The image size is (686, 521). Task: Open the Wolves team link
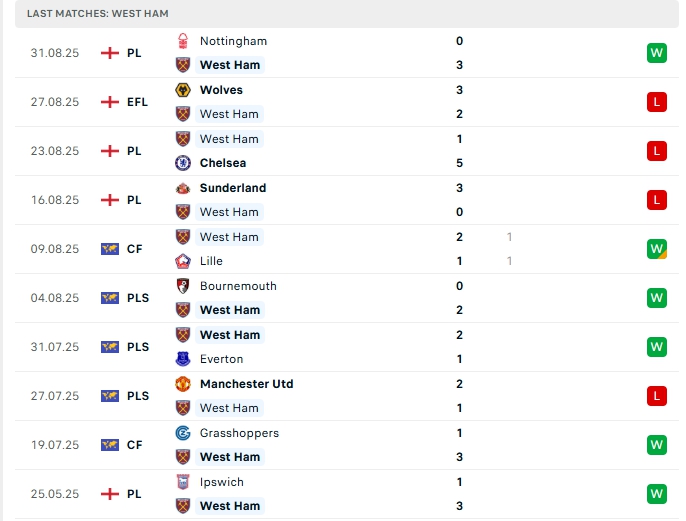221,90
